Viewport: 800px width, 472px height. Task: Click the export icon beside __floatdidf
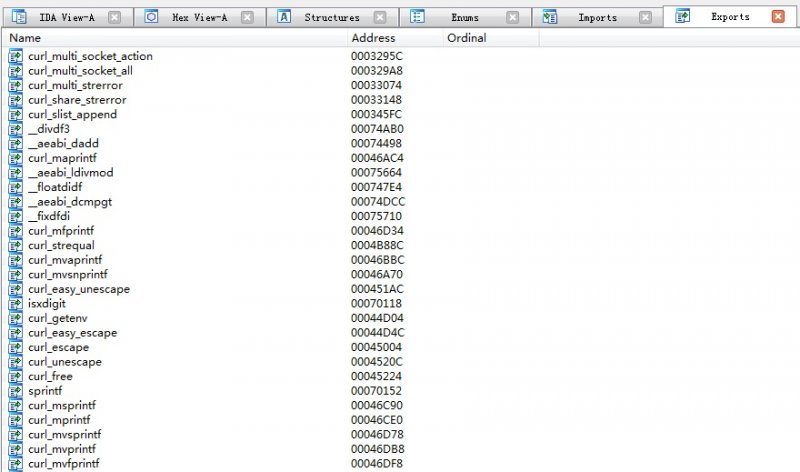pos(16,187)
